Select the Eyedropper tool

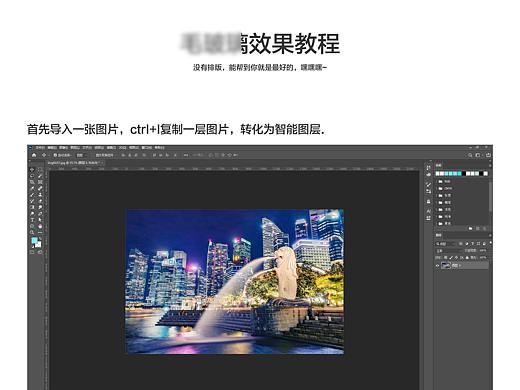[x=32, y=188]
